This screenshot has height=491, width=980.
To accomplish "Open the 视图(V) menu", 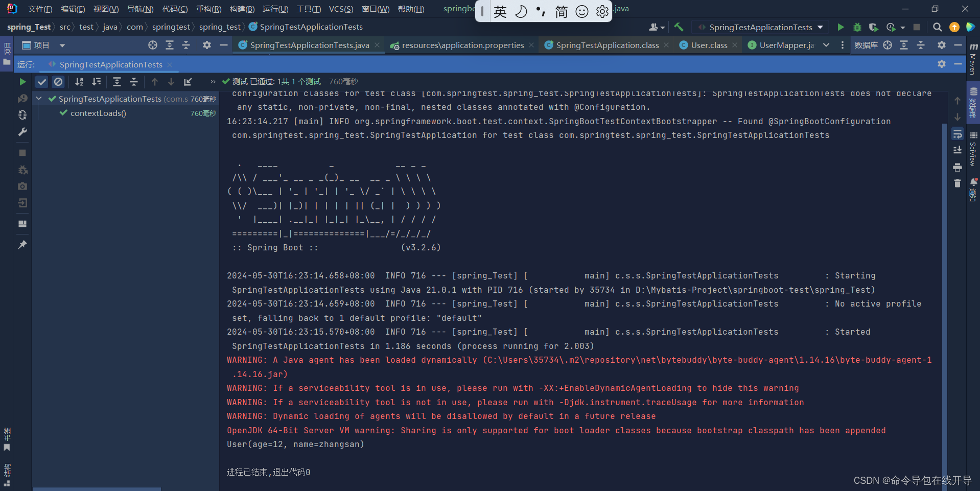I will coord(106,9).
